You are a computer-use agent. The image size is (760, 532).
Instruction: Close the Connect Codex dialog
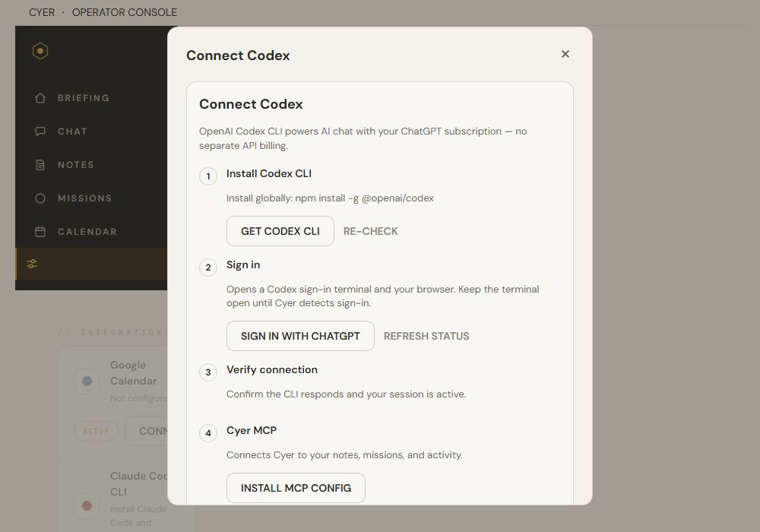point(565,54)
